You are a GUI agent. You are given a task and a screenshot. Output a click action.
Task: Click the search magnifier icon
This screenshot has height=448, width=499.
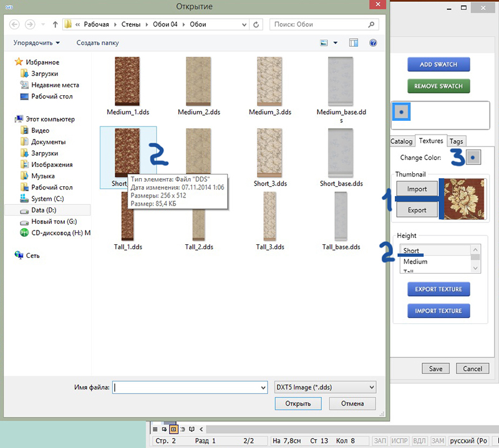click(x=372, y=25)
